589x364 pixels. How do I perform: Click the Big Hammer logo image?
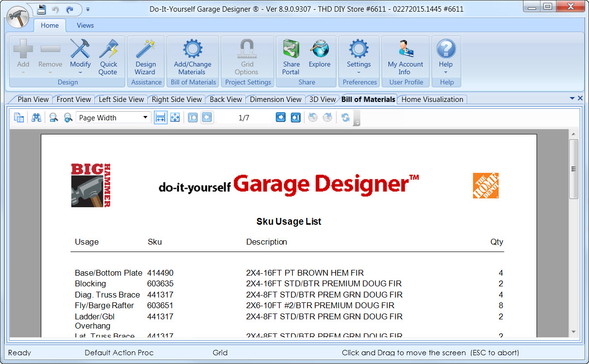coord(91,185)
